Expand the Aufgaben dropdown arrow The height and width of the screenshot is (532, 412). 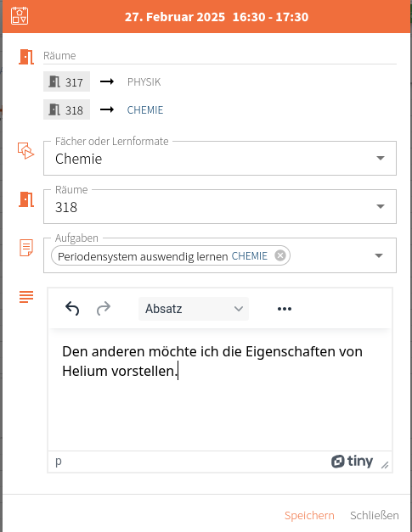[379, 255]
